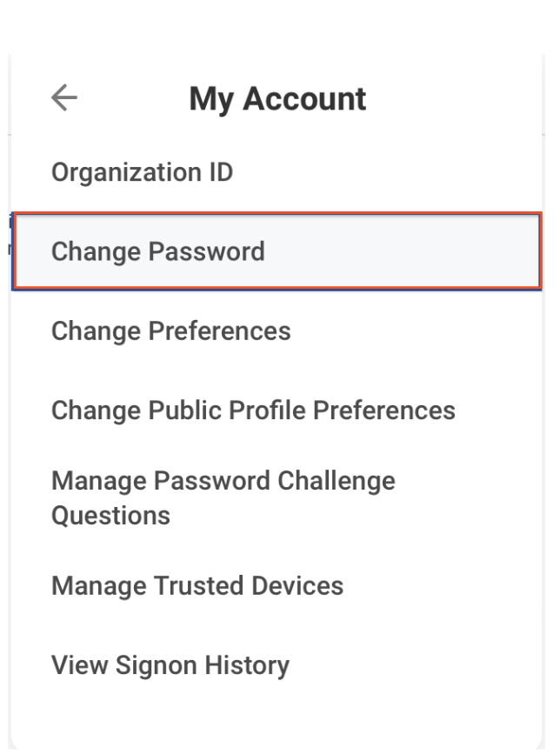
Task: Click the My Account heading
Action: point(277,97)
